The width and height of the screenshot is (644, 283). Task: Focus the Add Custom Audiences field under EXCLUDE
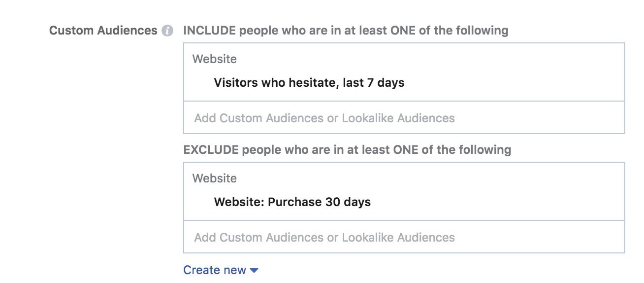click(404, 237)
